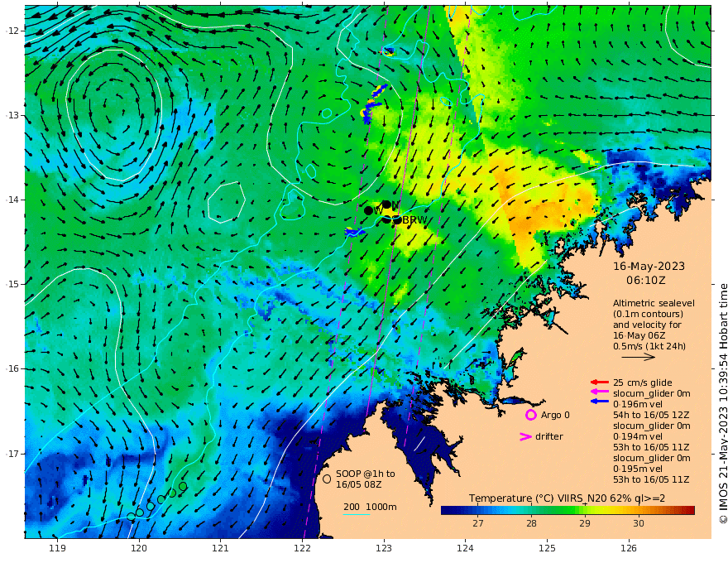Click the topmost green SOOP track circle
This screenshot has height=563, width=728.
tap(183, 486)
